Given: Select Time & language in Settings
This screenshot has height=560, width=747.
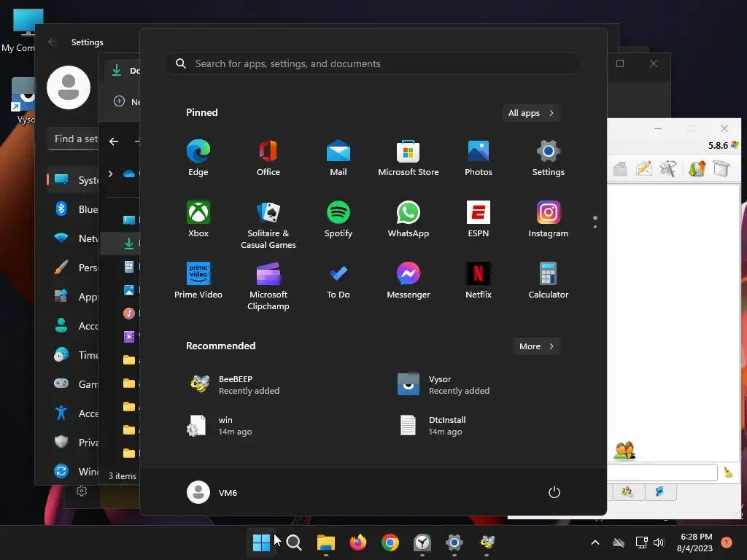Looking at the screenshot, I should tap(74, 355).
